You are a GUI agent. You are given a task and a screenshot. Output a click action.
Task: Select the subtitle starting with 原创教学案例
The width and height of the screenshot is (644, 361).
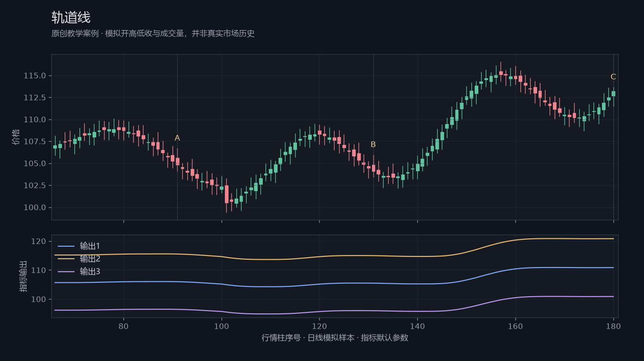(x=153, y=34)
